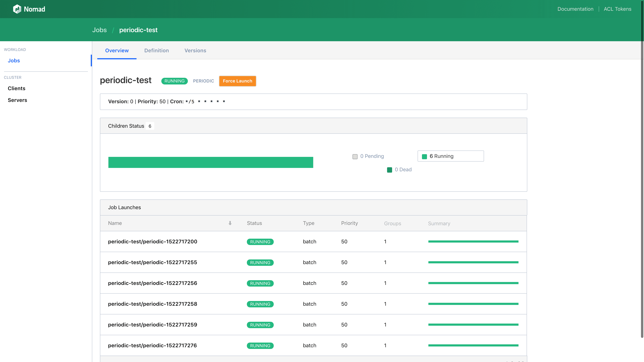Click the dark green Dead legend square

point(389,170)
